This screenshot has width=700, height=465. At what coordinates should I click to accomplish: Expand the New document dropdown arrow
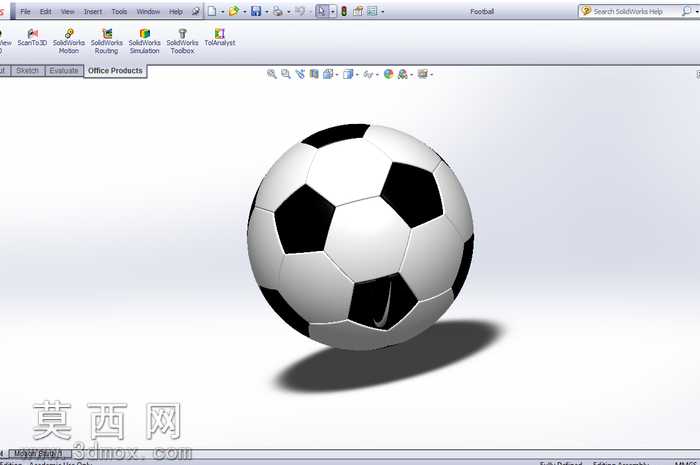[222, 12]
